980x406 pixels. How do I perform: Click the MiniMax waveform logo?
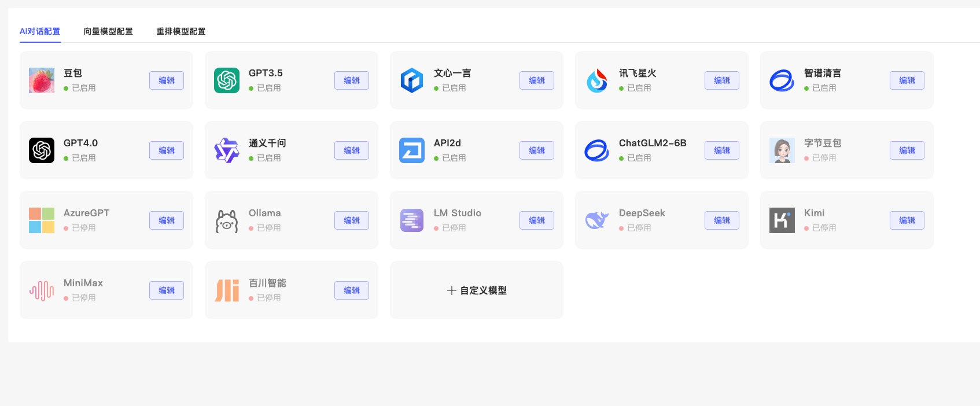(42, 290)
